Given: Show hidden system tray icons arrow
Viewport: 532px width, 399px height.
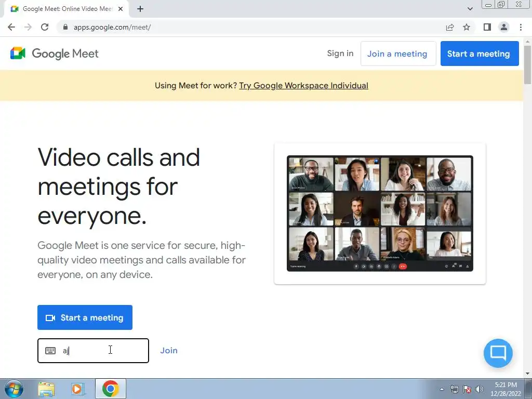Looking at the screenshot, I should [x=442, y=389].
